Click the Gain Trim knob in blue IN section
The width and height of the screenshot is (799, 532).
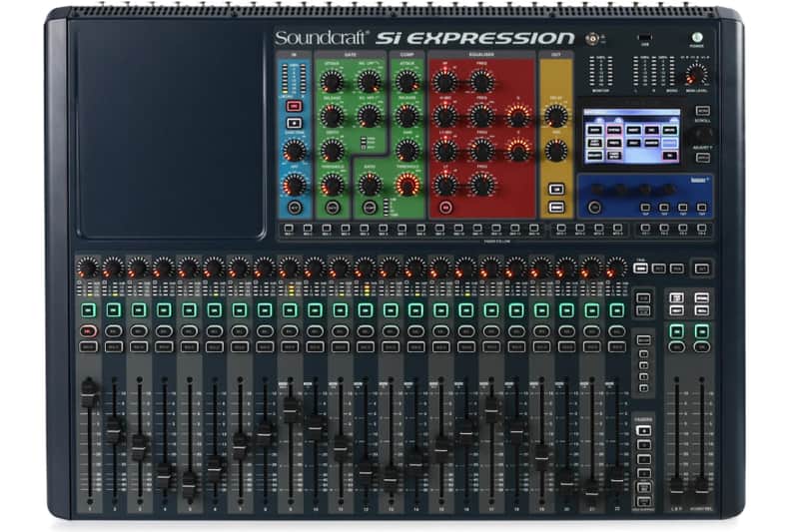[294, 150]
